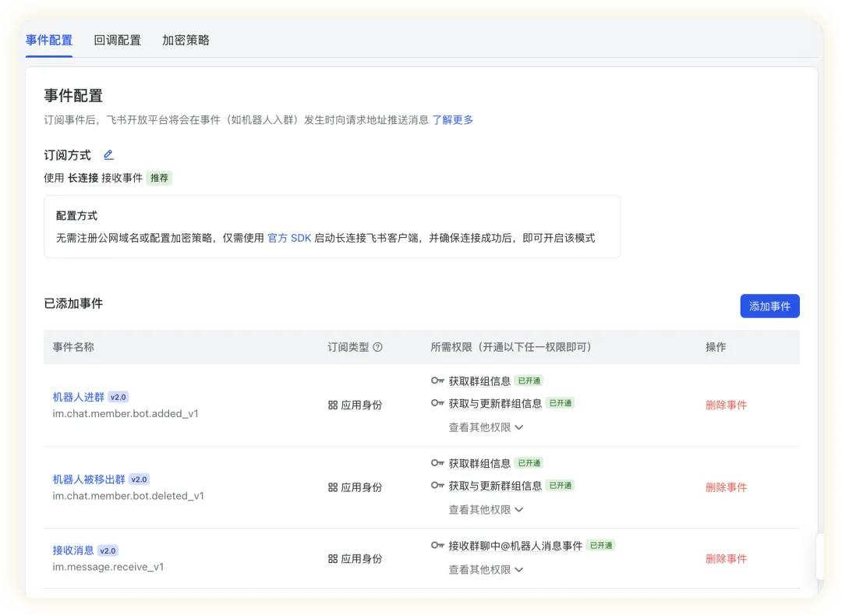Click key icon beside 接收群聊中@机器人消息事件
Screen dimensions: 842x616
coord(437,546)
